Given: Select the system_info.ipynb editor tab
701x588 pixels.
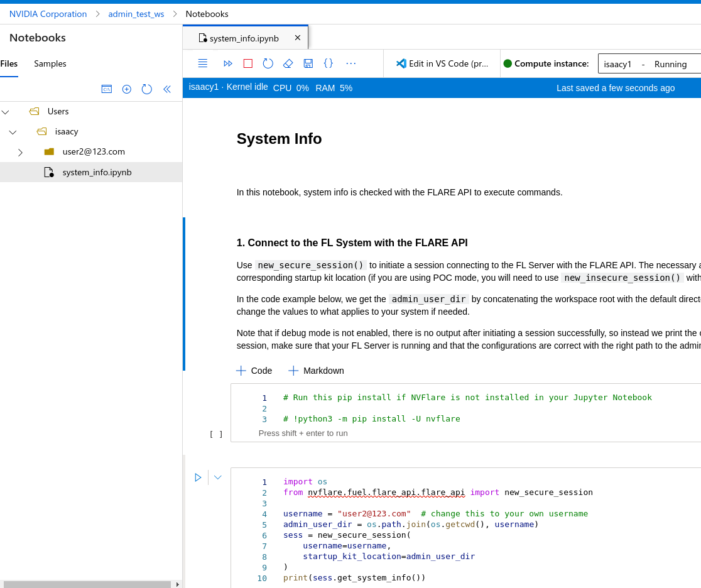Looking at the screenshot, I should [x=244, y=38].
